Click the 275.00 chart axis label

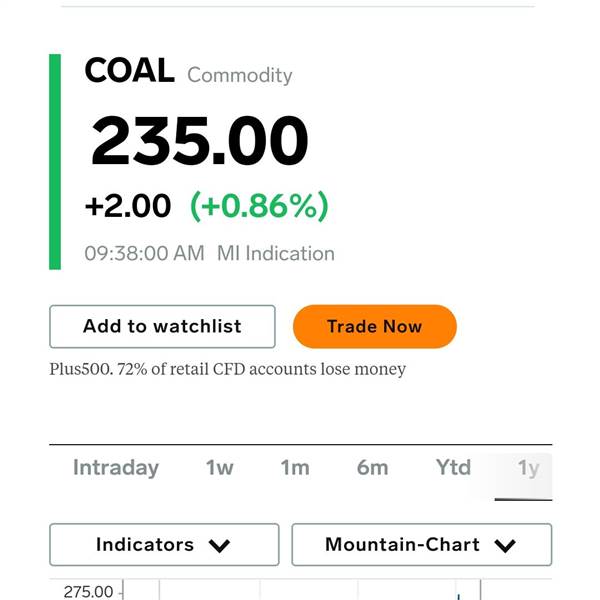click(x=89, y=591)
